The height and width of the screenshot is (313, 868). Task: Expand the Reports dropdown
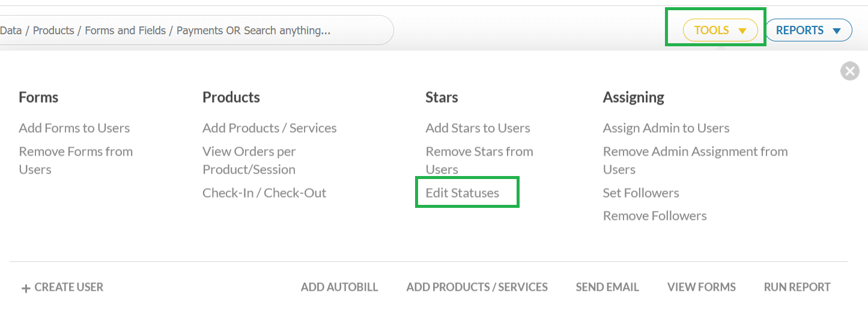pos(807,30)
